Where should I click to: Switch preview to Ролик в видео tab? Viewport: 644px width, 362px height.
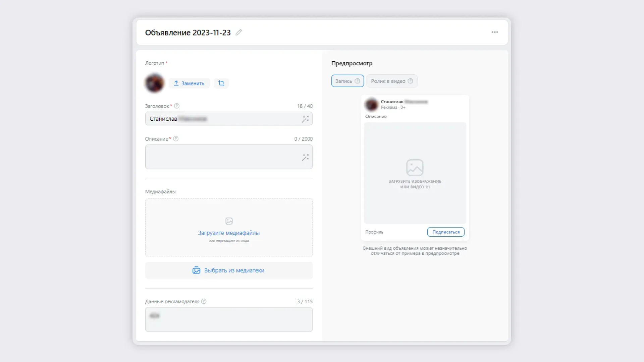pyautogui.click(x=392, y=81)
